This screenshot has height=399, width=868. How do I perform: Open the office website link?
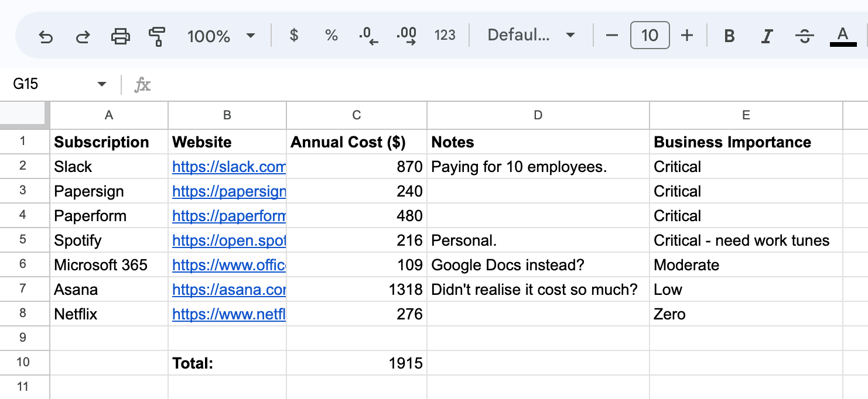tap(229, 265)
